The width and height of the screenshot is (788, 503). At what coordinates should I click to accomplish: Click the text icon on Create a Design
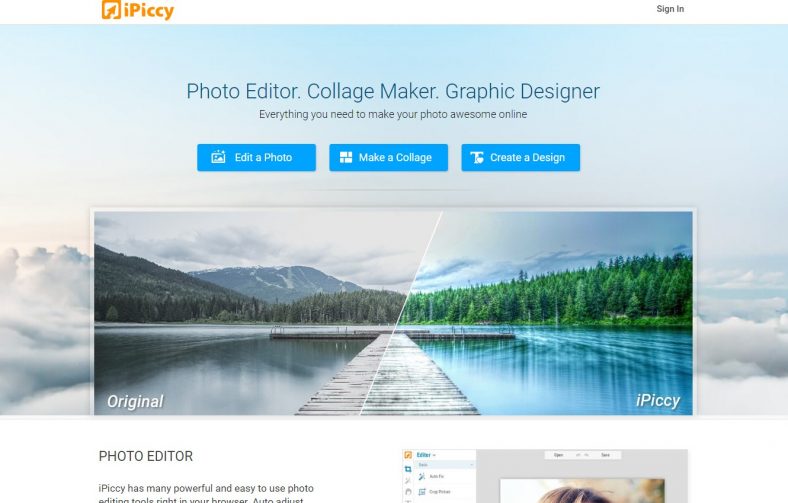[x=476, y=158]
